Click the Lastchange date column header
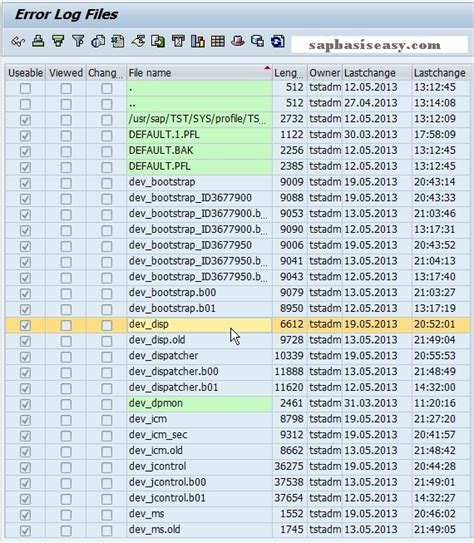The image size is (474, 543). 377,73
